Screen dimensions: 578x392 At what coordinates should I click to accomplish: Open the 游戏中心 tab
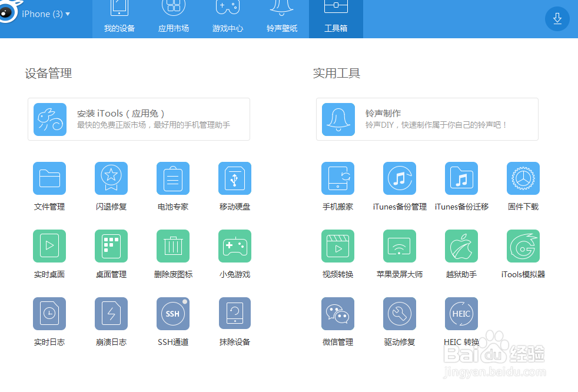pos(228,18)
